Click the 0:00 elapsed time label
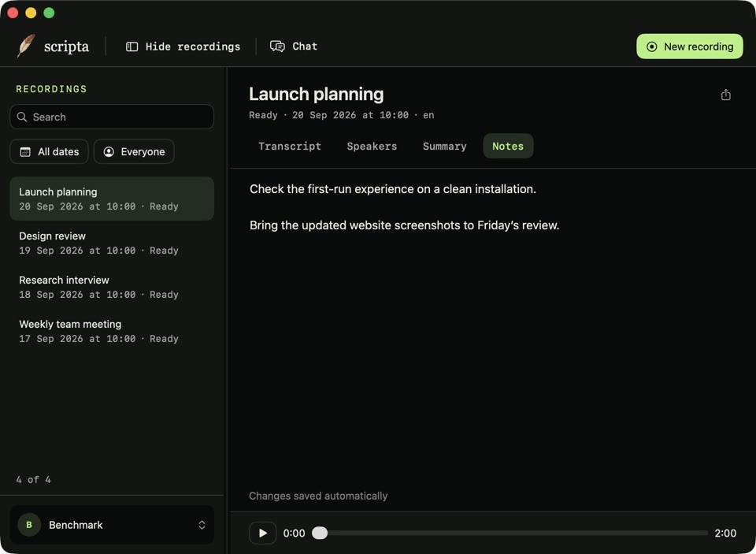The width and height of the screenshot is (756, 554). tap(294, 534)
